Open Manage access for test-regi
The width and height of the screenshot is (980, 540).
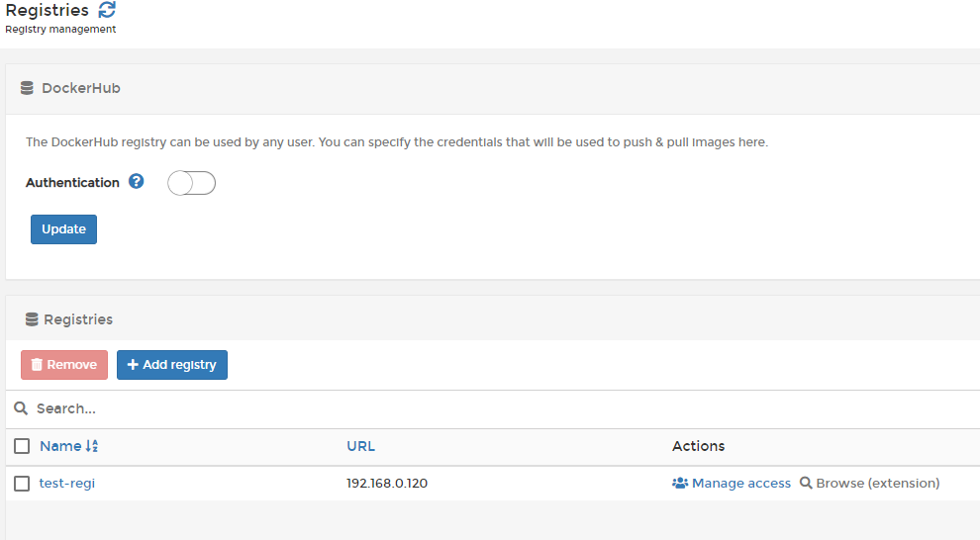(732, 484)
